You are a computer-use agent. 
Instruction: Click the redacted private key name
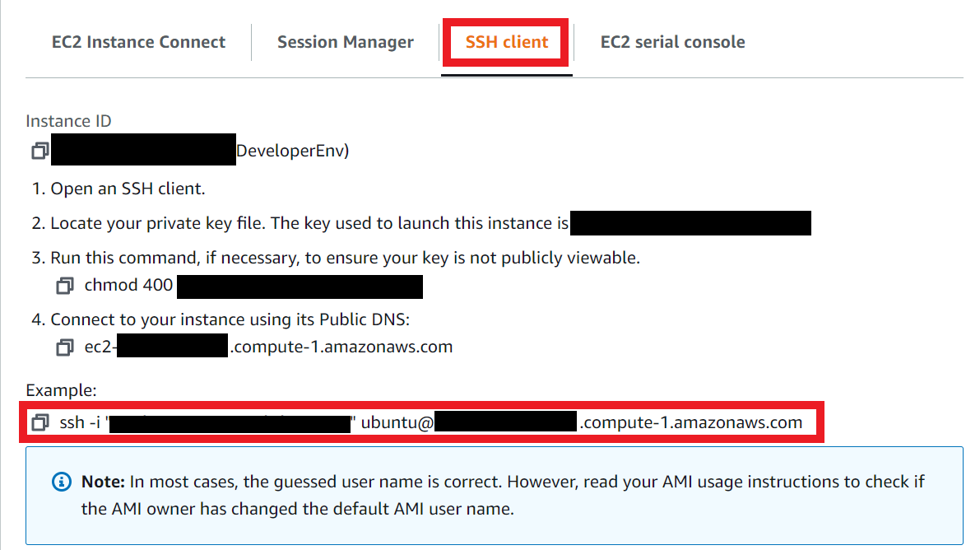click(x=690, y=223)
